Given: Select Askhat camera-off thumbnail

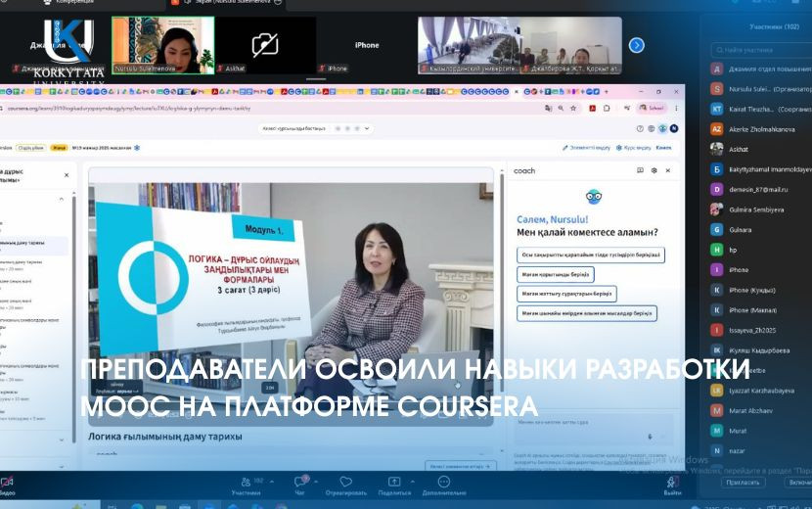Looking at the screenshot, I should click(265, 45).
